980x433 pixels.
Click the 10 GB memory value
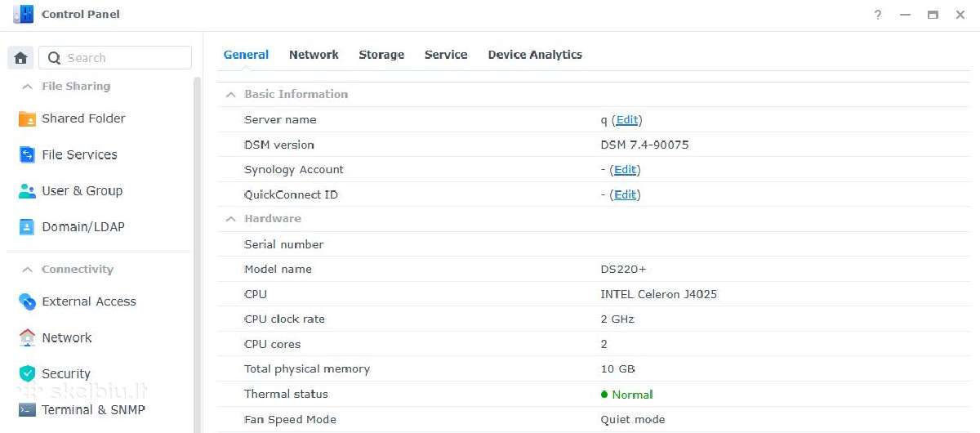(617, 368)
